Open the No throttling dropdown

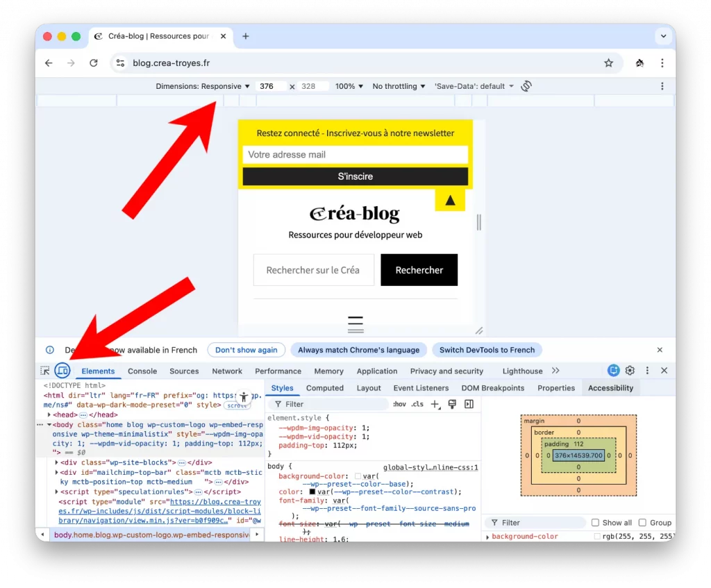pos(397,86)
